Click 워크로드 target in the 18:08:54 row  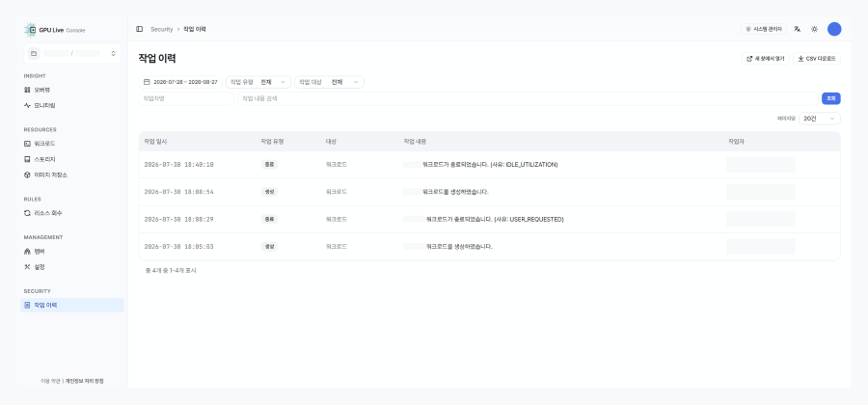[x=337, y=192]
